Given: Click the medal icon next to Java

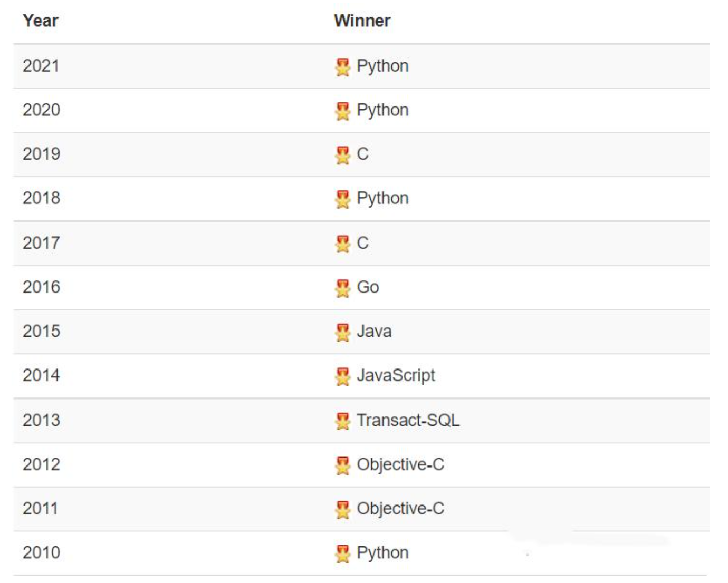Looking at the screenshot, I should [x=342, y=333].
